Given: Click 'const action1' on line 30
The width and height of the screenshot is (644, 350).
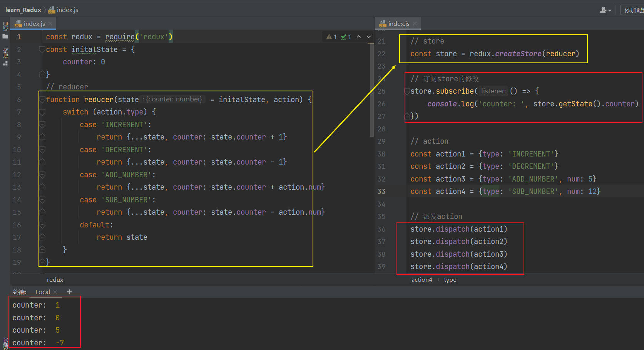Looking at the screenshot, I should (438, 154).
